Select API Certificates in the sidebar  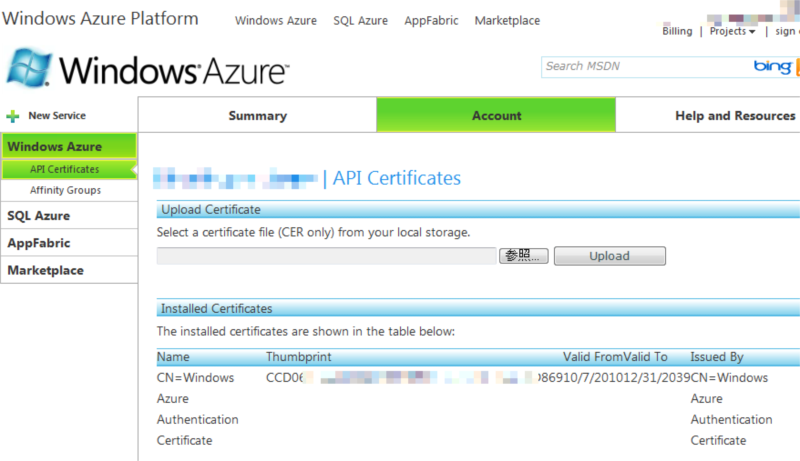(65, 170)
